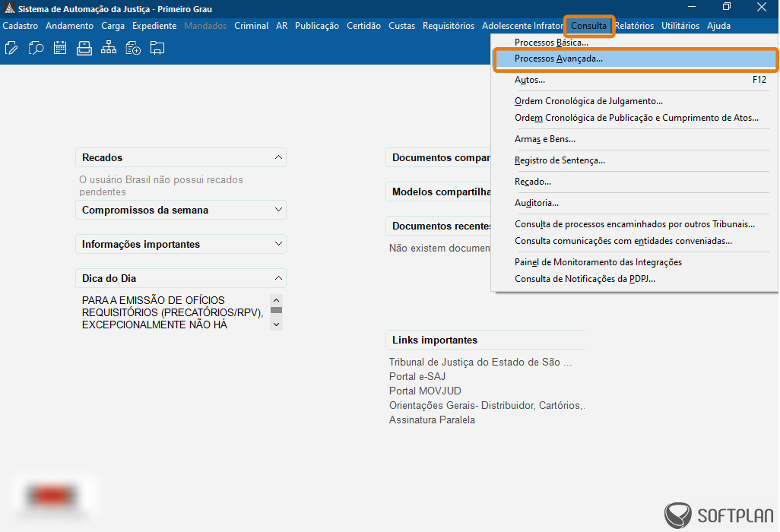780x532 pixels.
Task: Select Registro de Sentença...
Action: (x=634, y=160)
